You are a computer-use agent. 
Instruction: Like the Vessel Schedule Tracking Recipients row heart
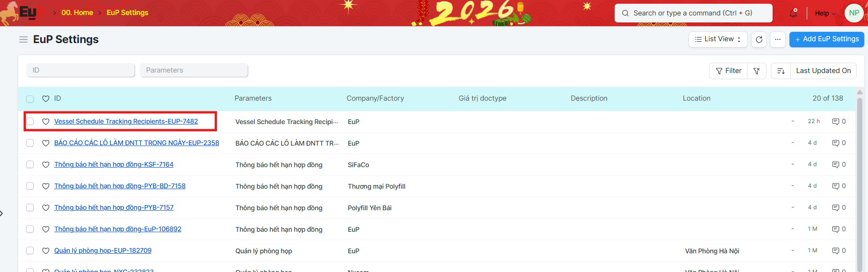click(46, 122)
